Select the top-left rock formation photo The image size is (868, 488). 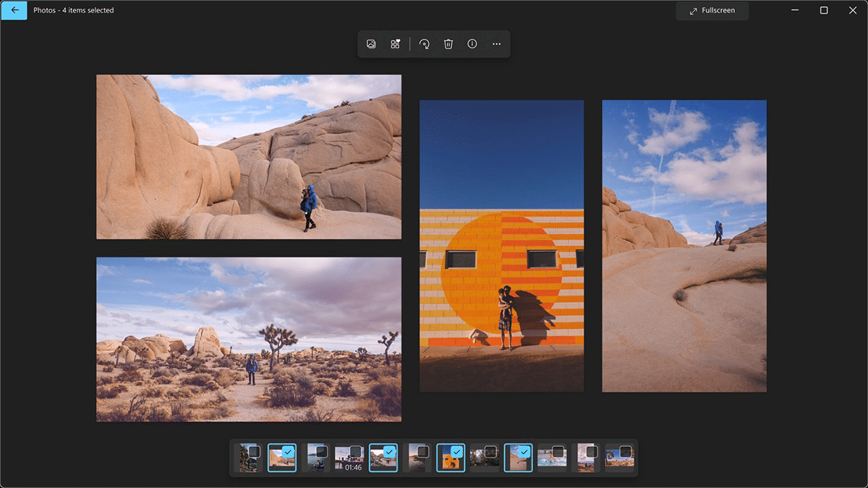click(249, 156)
